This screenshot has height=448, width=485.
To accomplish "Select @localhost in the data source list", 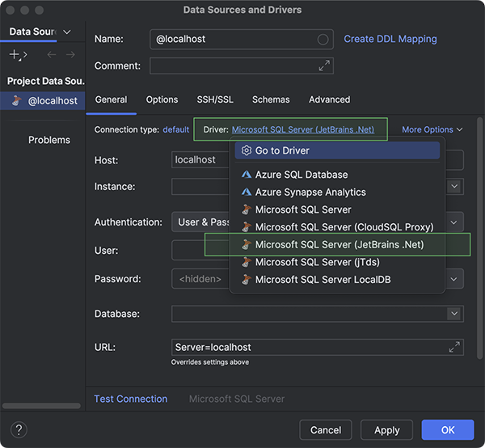I will click(x=53, y=101).
